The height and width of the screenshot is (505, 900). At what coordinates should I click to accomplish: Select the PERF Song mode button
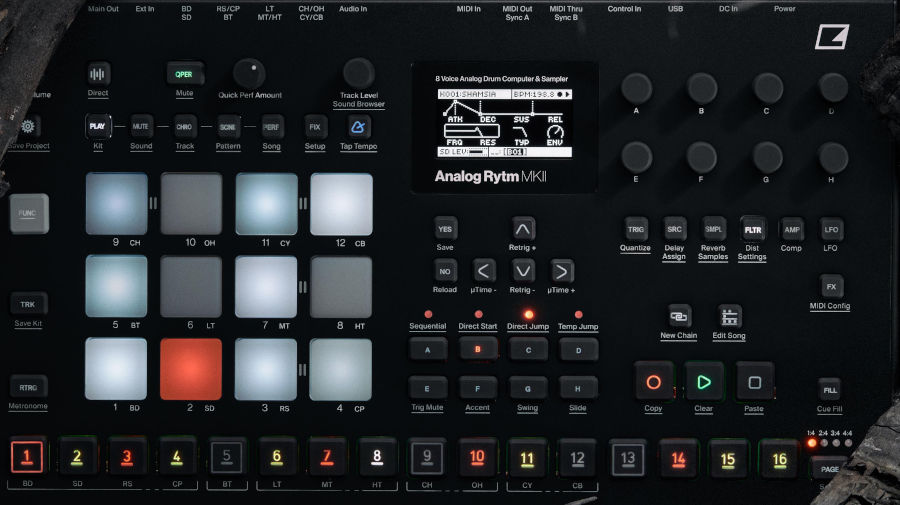(271, 127)
